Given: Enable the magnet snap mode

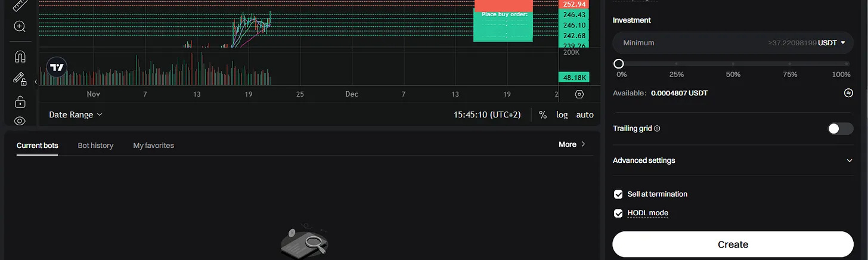Looking at the screenshot, I should point(19,57).
